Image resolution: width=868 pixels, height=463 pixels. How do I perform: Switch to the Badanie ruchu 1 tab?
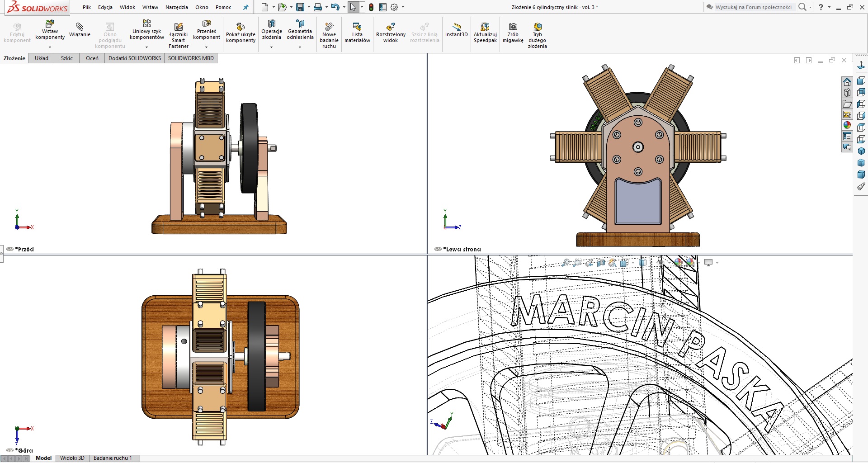[x=113, y=458]
